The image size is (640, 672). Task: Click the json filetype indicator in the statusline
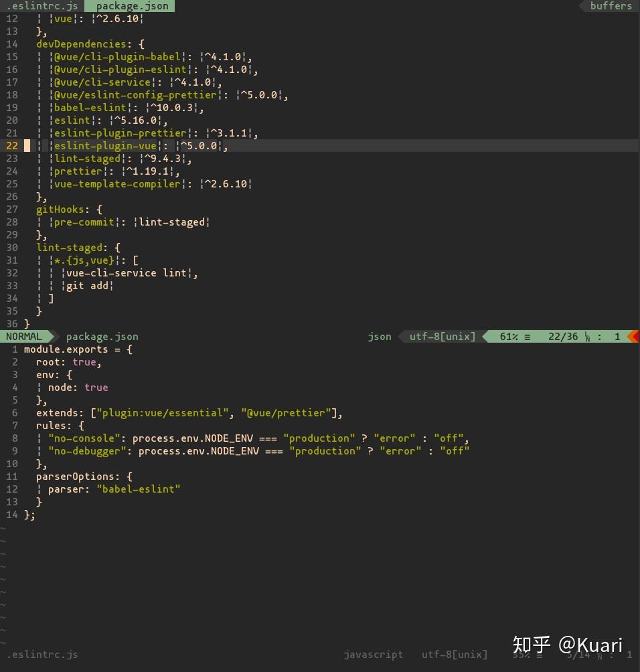click(x=379, y=337)
